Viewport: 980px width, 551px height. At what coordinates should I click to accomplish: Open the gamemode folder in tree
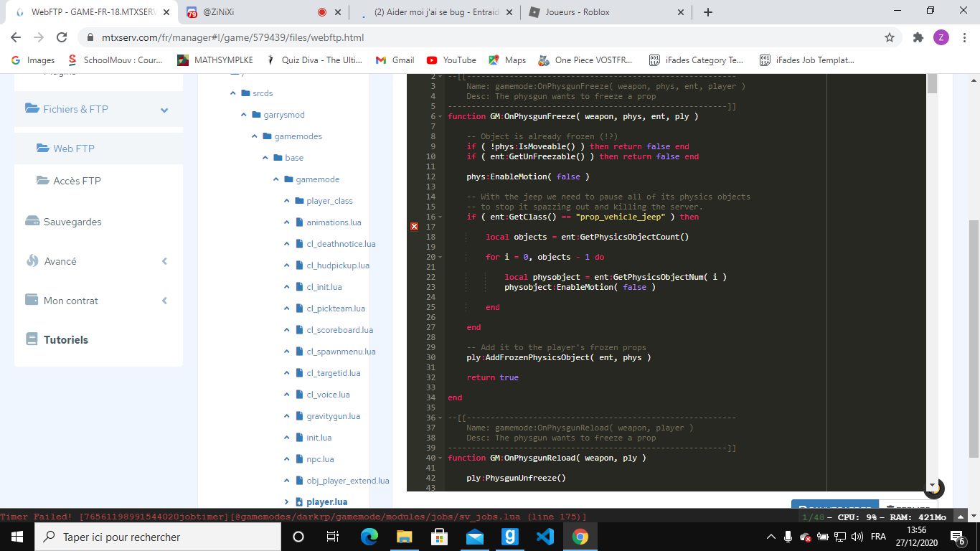[x=318, y=179]
